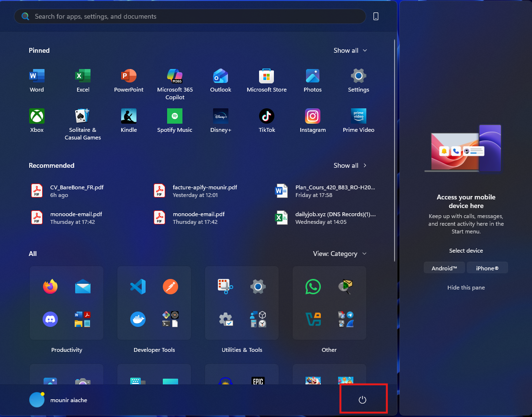Expand Pinned Show all

tap(350, 50)
